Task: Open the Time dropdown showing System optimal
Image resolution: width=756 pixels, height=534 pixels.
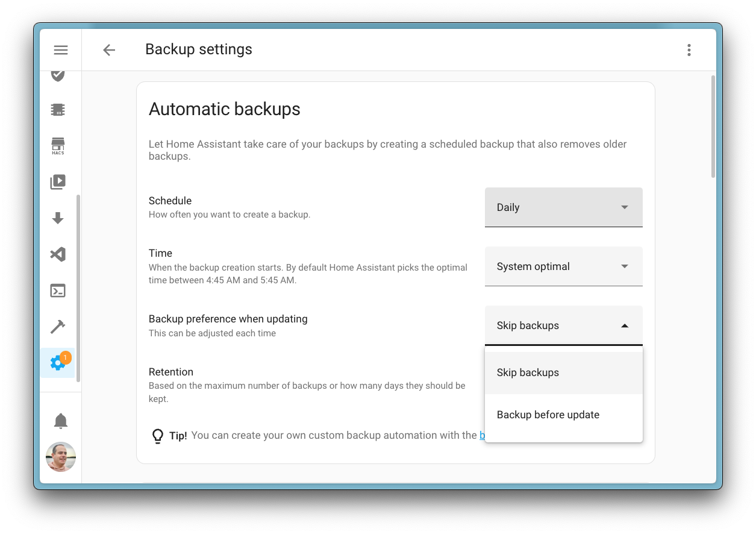Action: [x=563, y=266]
